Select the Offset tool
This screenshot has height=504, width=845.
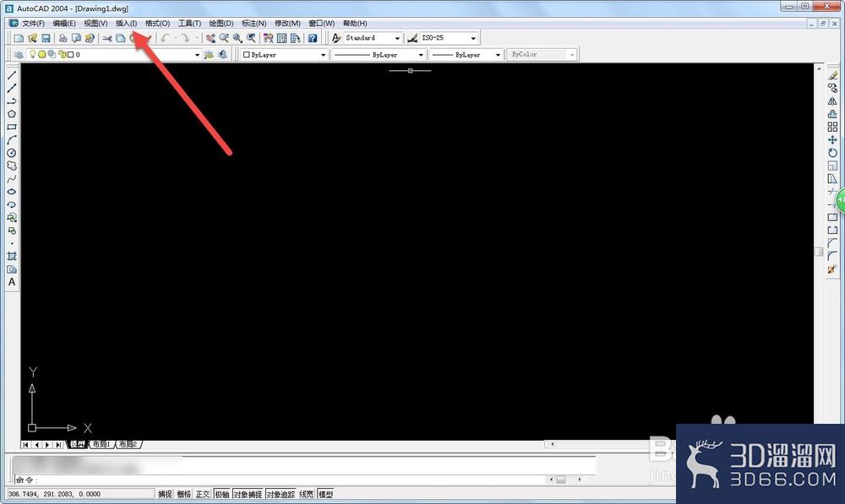pyautogui.click(x=832, y=114)
